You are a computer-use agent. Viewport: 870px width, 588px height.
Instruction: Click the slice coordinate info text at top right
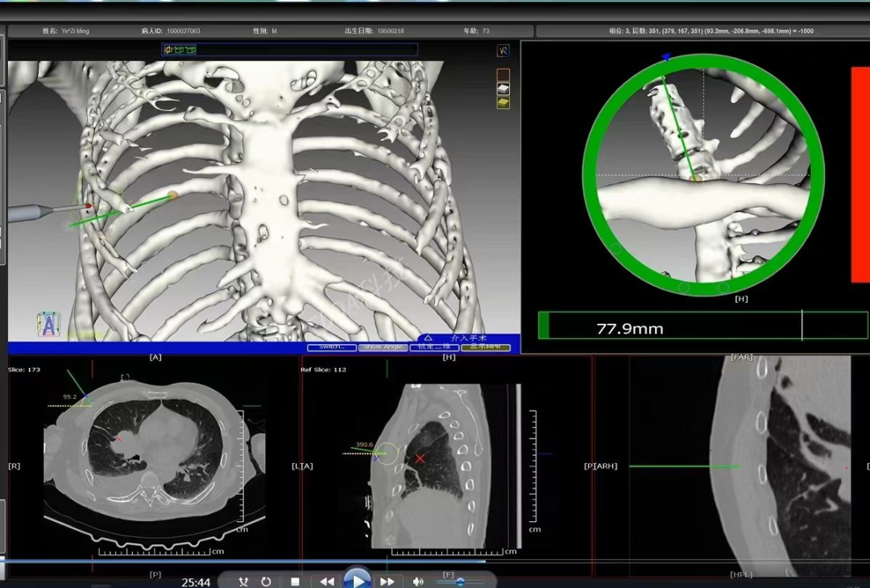(x=711, y=31)
